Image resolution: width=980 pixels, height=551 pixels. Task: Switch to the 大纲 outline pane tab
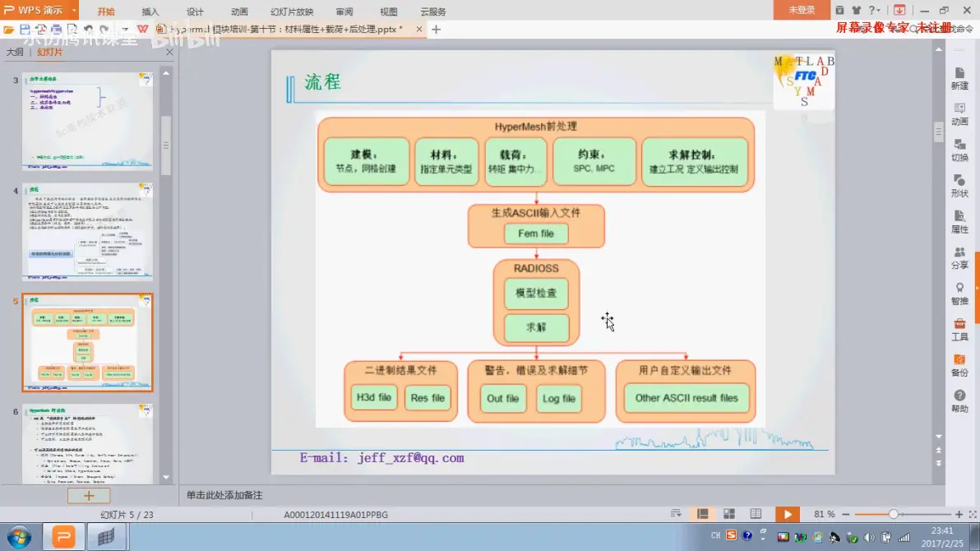pos(15,52)
